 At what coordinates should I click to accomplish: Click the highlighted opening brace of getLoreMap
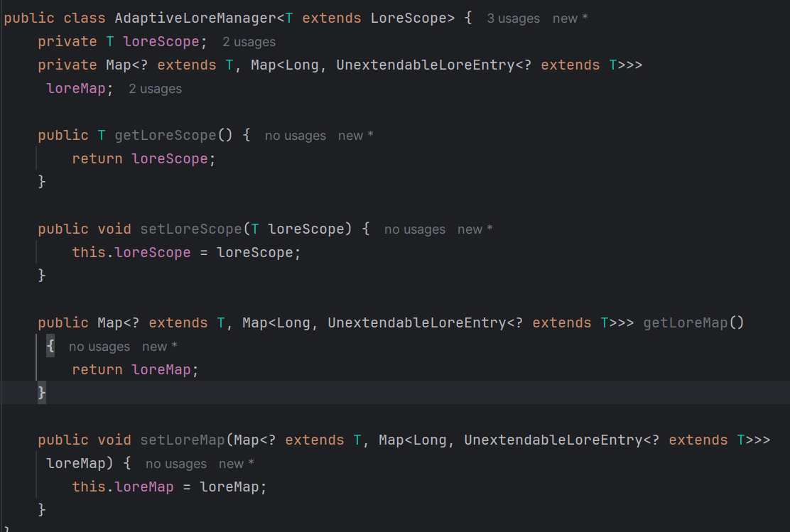(50, 346)
